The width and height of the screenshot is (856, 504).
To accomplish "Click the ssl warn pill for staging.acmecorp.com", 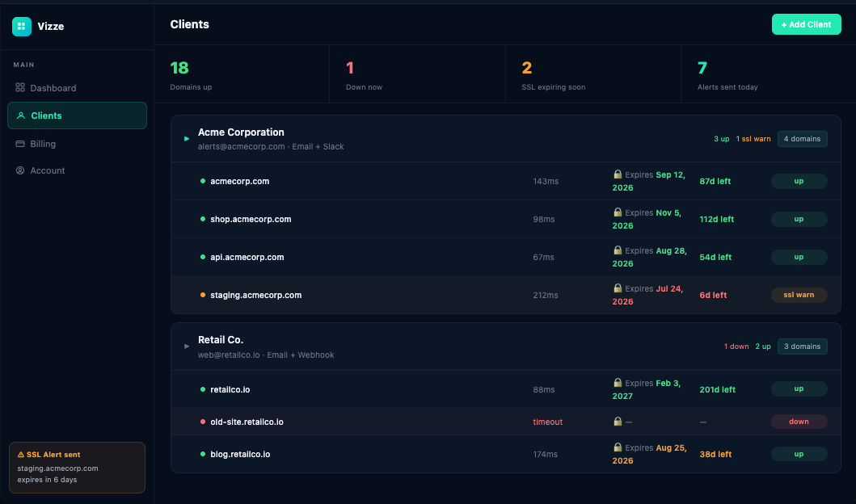I will 799,295.
